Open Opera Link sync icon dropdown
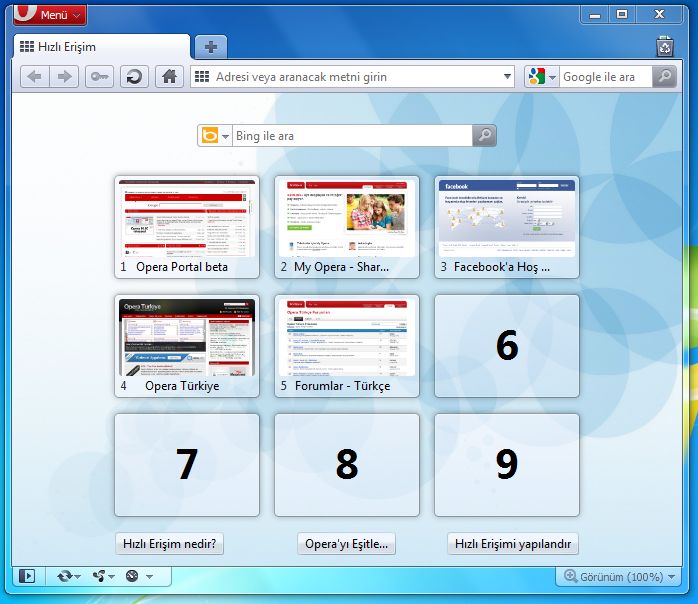 pyautogui.click(x=69, y=576)
